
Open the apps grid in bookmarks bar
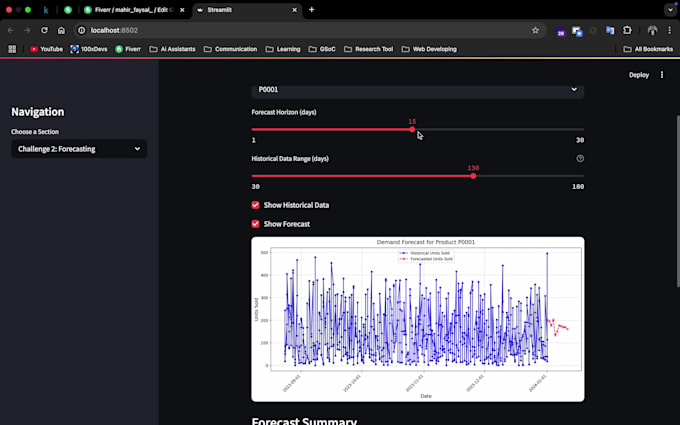pyautogui.click(x=12, y=49)
